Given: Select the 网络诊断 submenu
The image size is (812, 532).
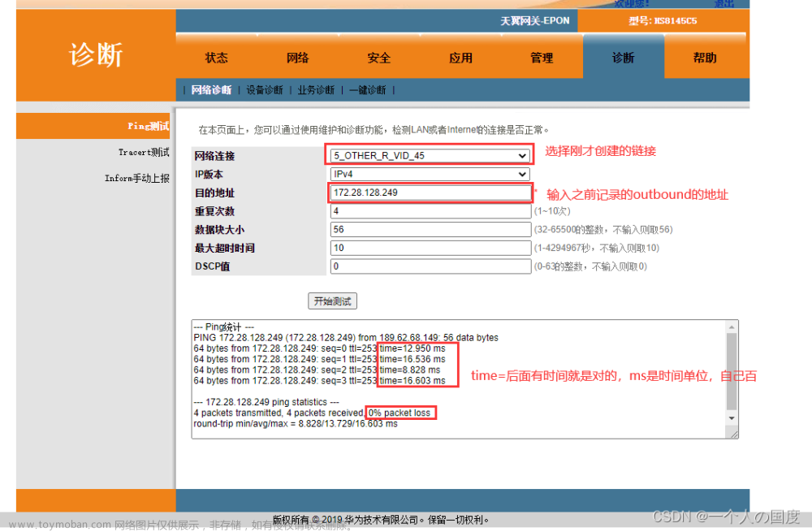Looking at the screenshot, I should coord(211,89).
